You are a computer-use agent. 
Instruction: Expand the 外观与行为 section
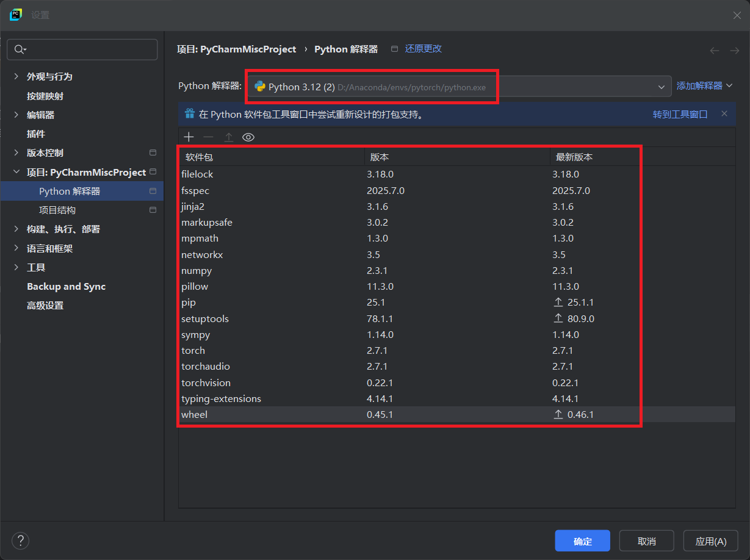[16, 76]
